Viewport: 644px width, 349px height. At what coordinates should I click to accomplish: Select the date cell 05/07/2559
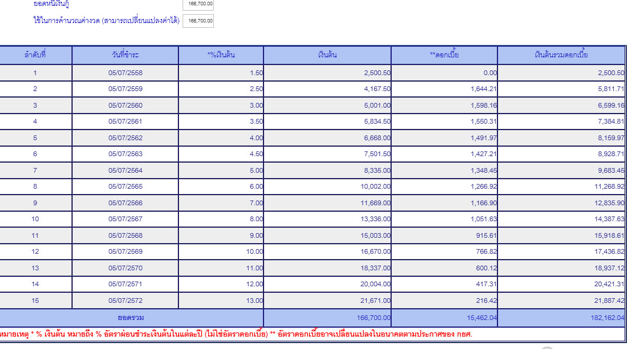125,89
